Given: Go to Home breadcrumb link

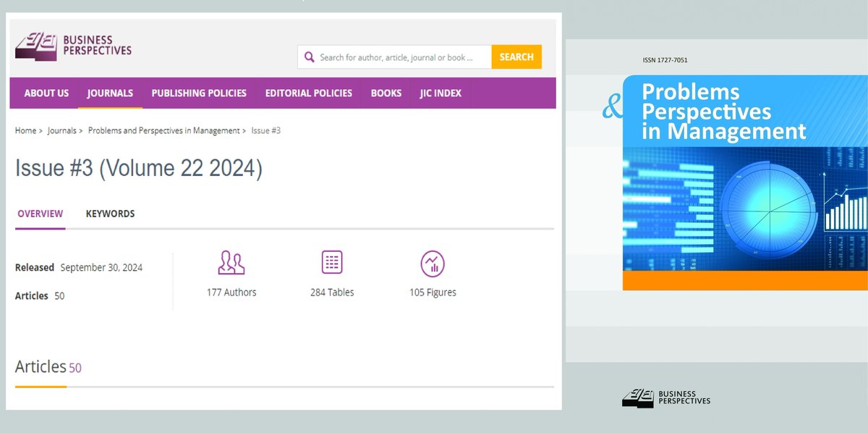Looking at the screenshot, I should click(25, 130).
